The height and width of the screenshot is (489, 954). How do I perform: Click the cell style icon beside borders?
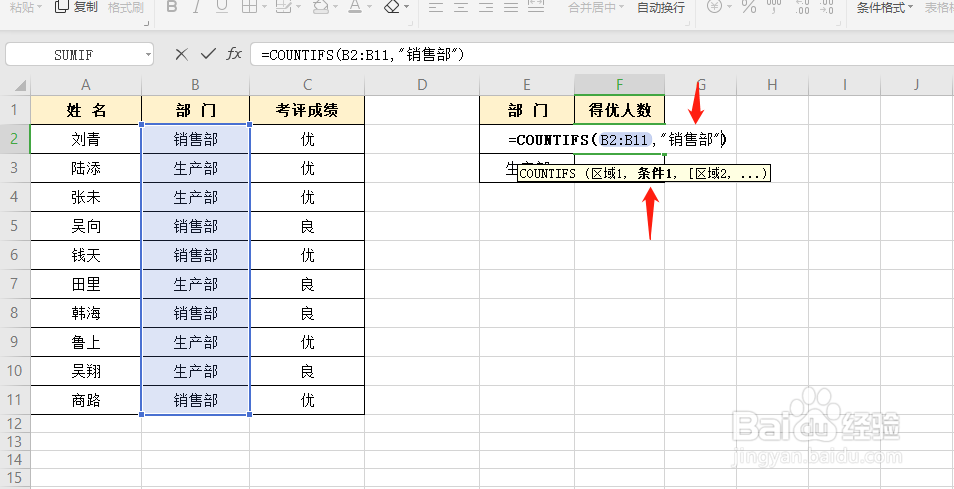point(283,7)
